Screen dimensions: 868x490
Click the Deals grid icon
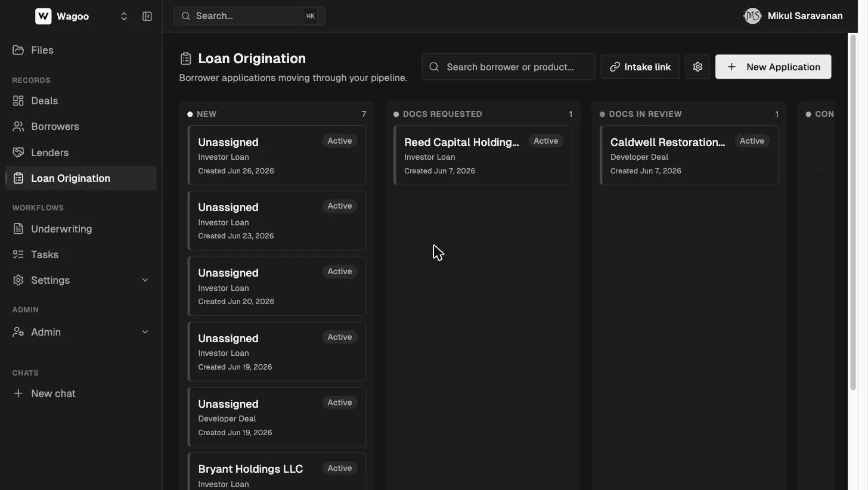point(18,101)
